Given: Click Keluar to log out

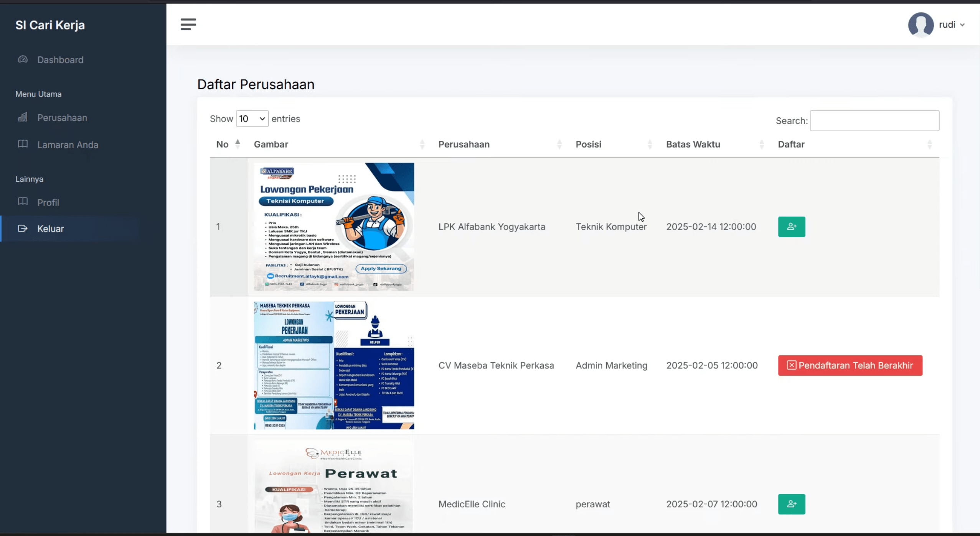Looking at the screenshot, I should pos(50,229).
